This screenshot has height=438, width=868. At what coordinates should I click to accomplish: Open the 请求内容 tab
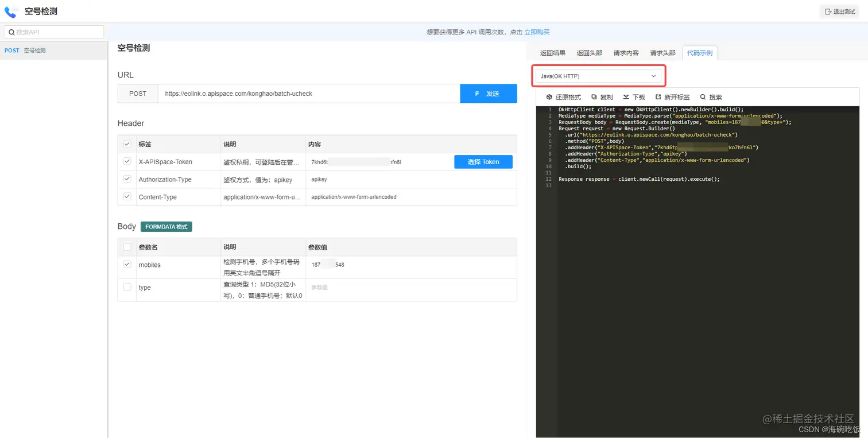tap(626, 52)
